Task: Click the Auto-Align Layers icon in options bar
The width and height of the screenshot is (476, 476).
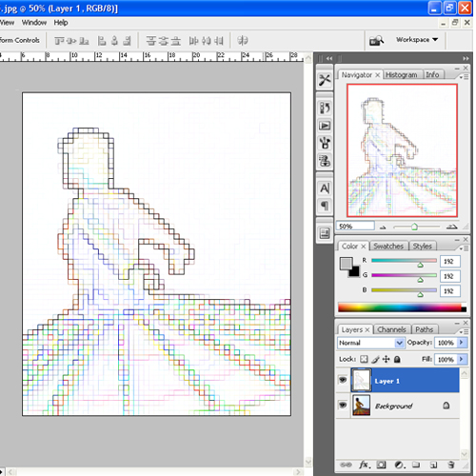Action: click(243, 41)
